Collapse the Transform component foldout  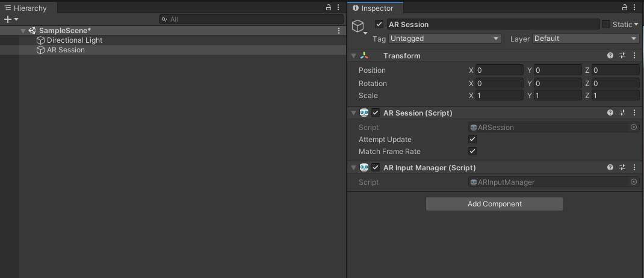coord(354,55)
